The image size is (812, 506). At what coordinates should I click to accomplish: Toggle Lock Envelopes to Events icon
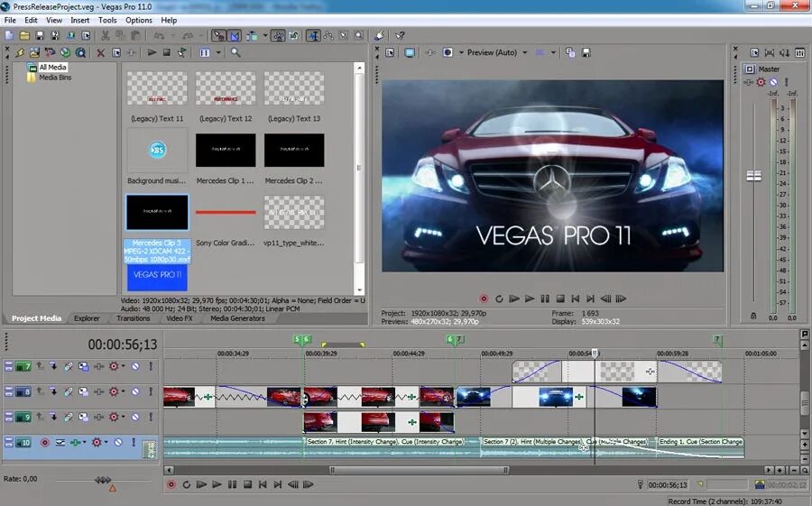tap(278, 36)
